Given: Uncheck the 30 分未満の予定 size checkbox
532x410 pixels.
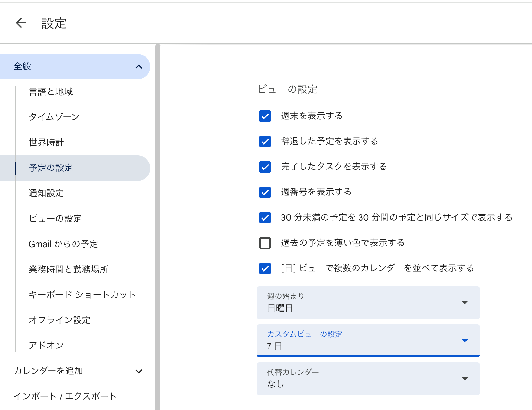Looking at the screenshot, I should point(265,218).
